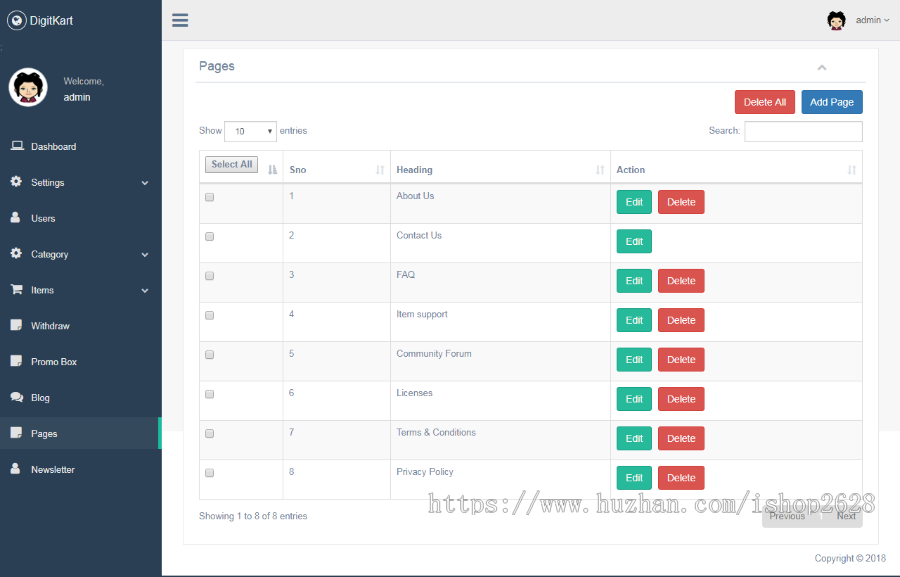Sort by the Heading column arrows
900x577 pixels.
pyautogui.click(x=600, y=170)
